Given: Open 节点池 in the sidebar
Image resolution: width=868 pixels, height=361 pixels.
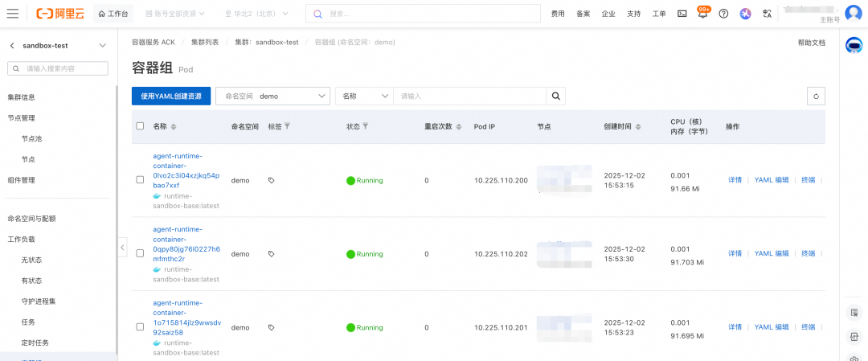Looking at the screenshot, I should pyautogui.click(x=31, y=139).
